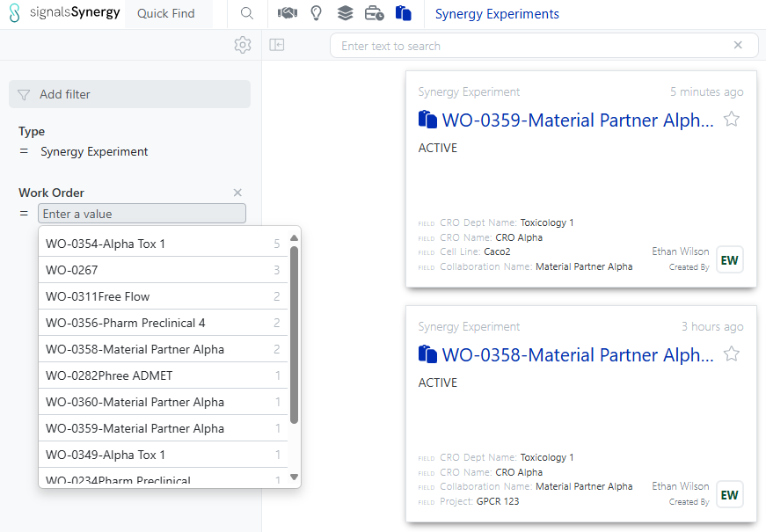Screen dimensions: 766x532
Task: Select WO-0267 option
Action: click(x=163, y=270)
